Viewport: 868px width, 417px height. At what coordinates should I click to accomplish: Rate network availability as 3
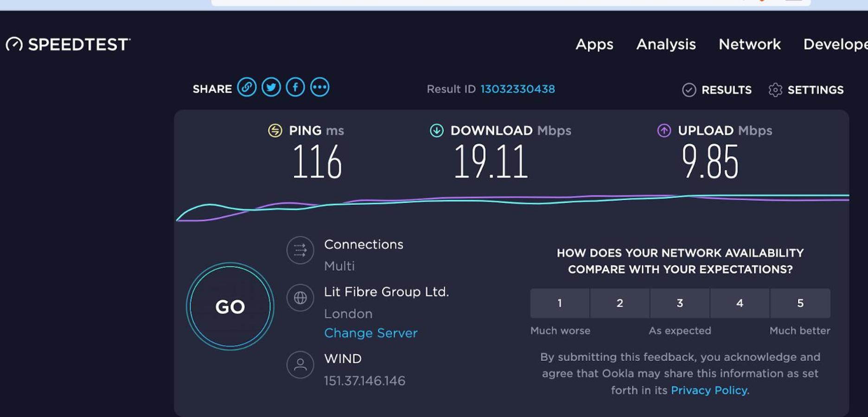[680, 303]
